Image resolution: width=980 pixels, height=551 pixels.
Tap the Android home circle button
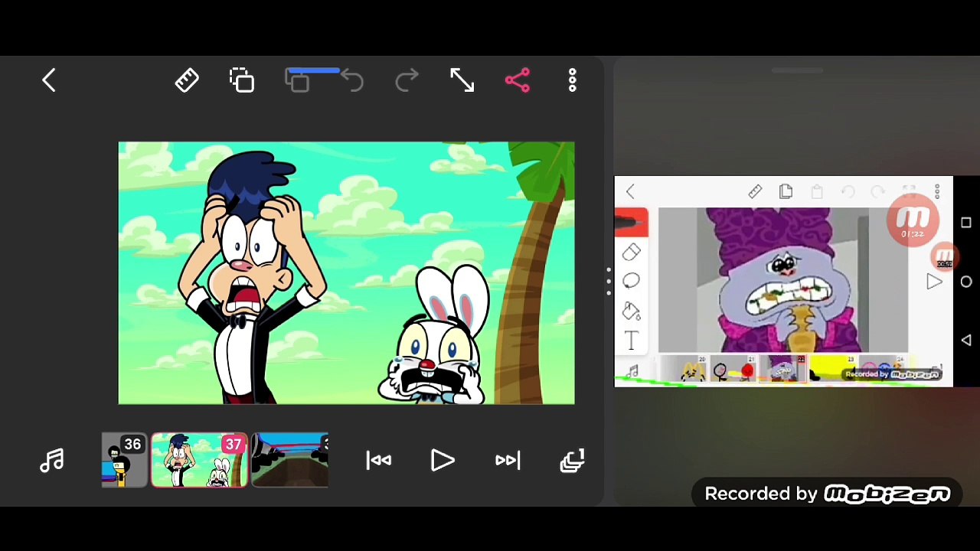pos(966,282)
